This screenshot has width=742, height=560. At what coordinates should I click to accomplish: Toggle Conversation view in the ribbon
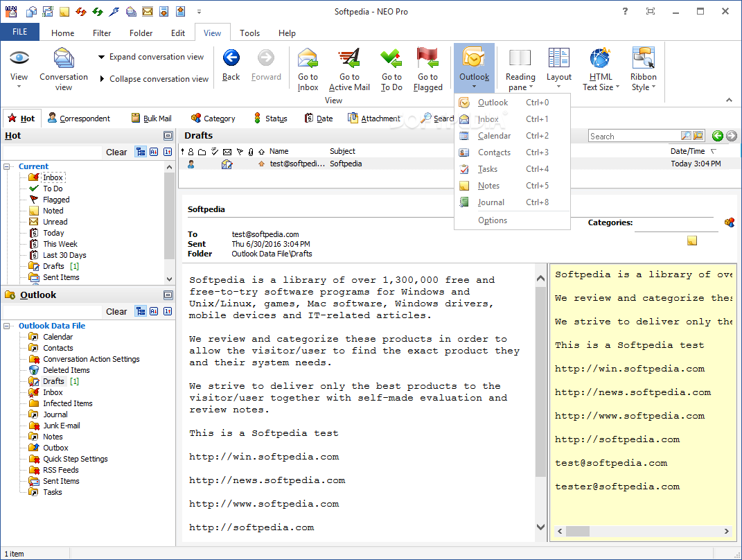click(x=64, y=69)
